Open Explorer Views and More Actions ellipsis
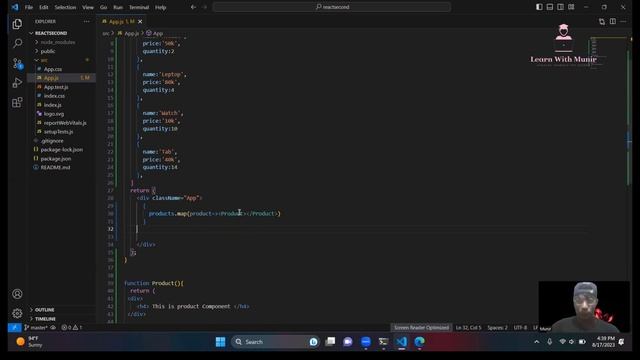Image resolution: width=640 pixels, height=360 pixels. (87, 21)
